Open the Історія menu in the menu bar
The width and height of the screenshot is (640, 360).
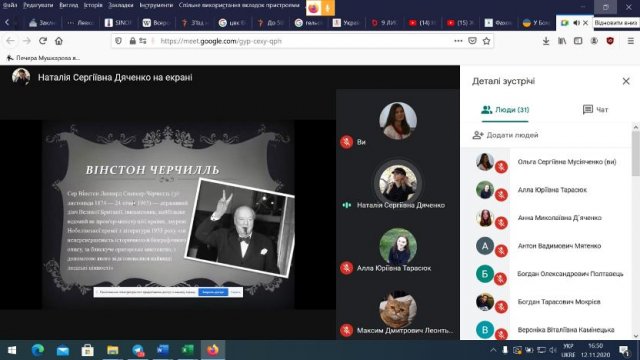(93, 5)
